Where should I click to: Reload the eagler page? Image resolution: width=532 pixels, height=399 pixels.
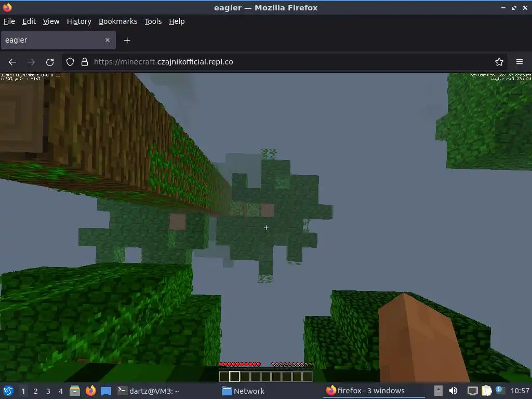coord(50,62)
